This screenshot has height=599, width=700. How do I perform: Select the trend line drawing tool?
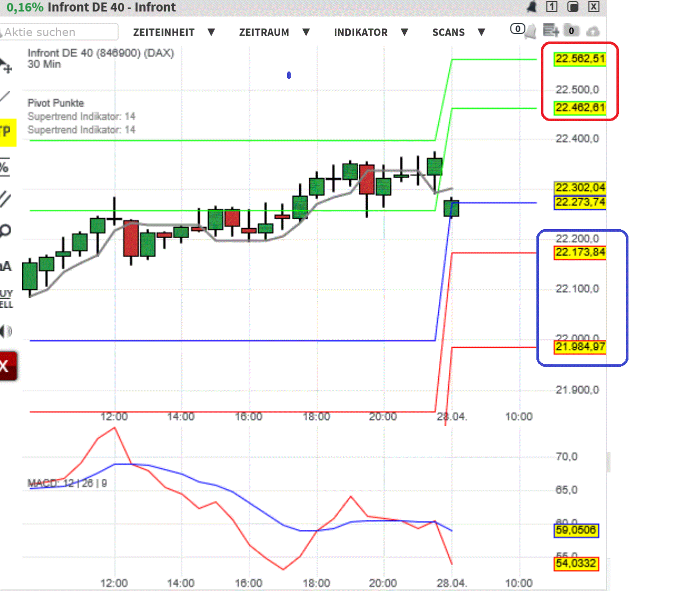(x=5, y=98)
